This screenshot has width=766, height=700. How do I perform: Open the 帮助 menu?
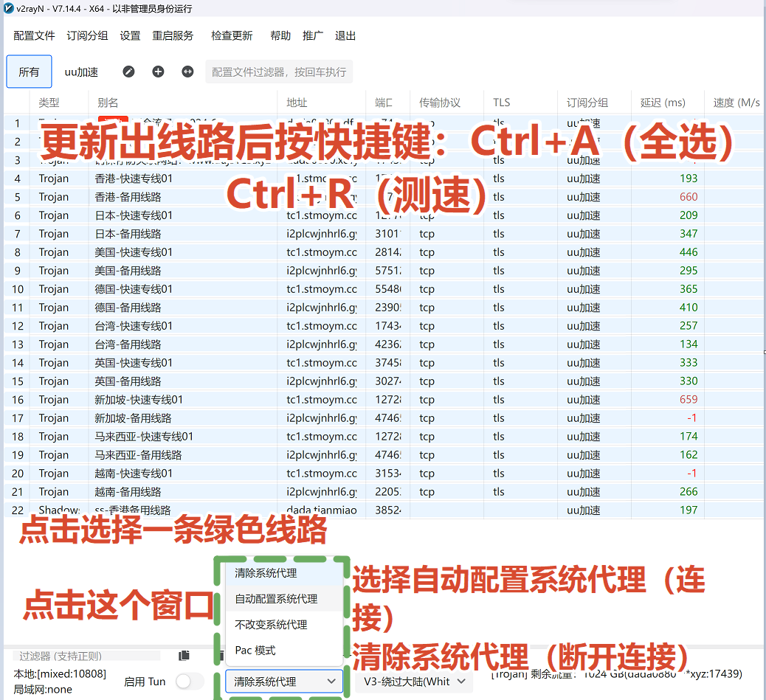(280, 35)
